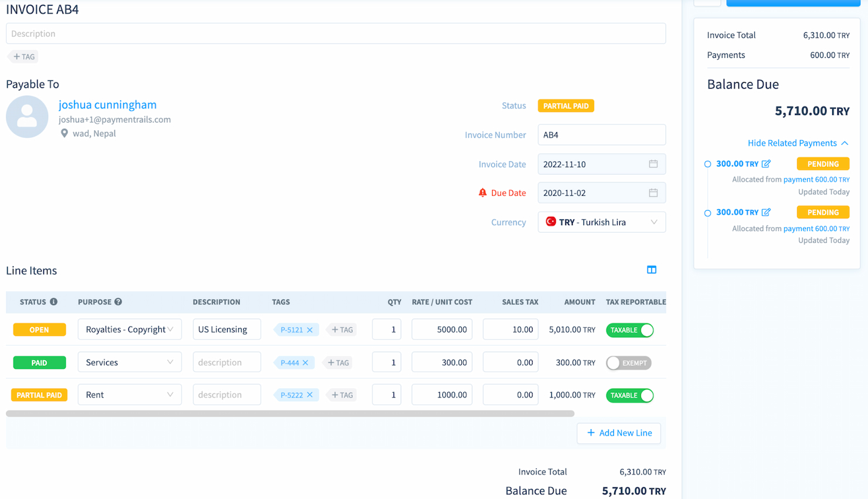
Task: Toggle taxable off for the Royalties line
Action: coord(629,330)
